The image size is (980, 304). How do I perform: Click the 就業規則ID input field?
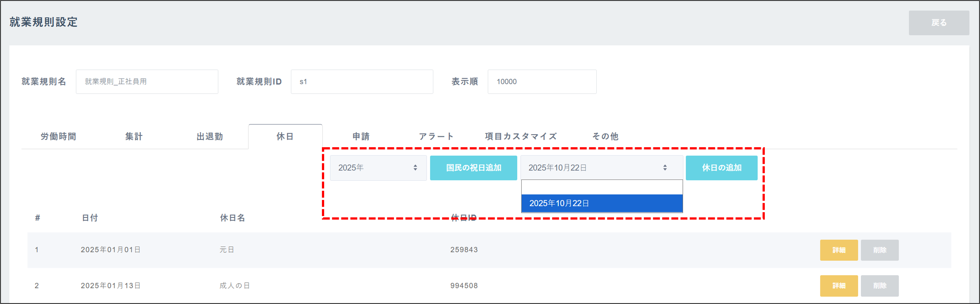click(361, 82)
